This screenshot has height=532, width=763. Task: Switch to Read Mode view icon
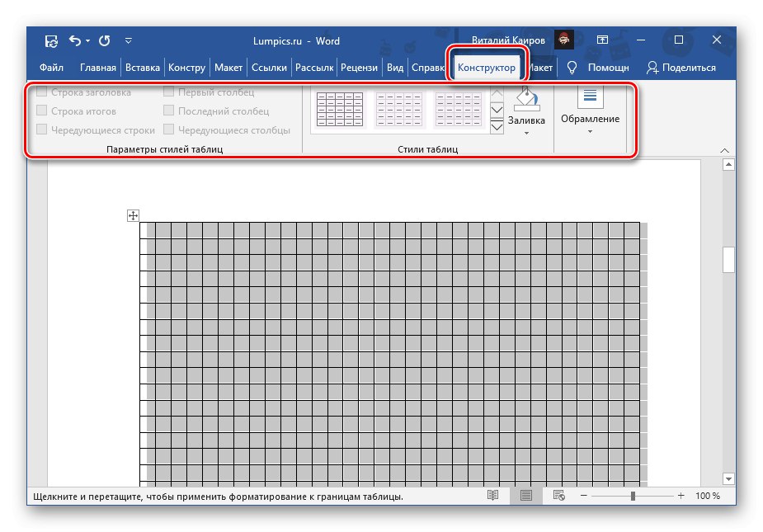(493, 496)
